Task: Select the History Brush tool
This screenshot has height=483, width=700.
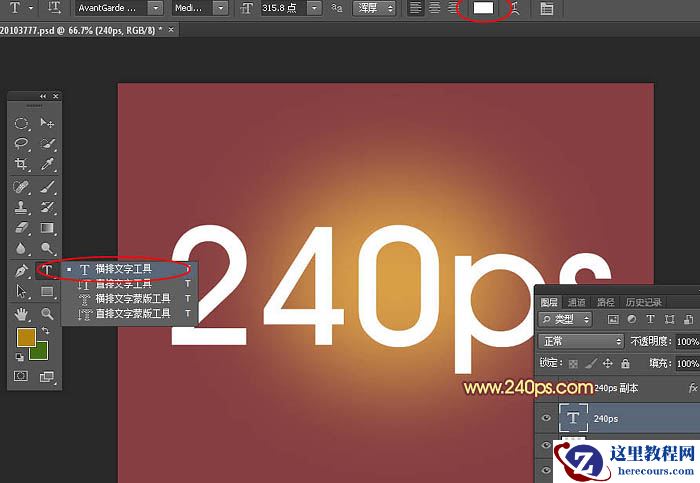Action: click(x=47, y=207)
